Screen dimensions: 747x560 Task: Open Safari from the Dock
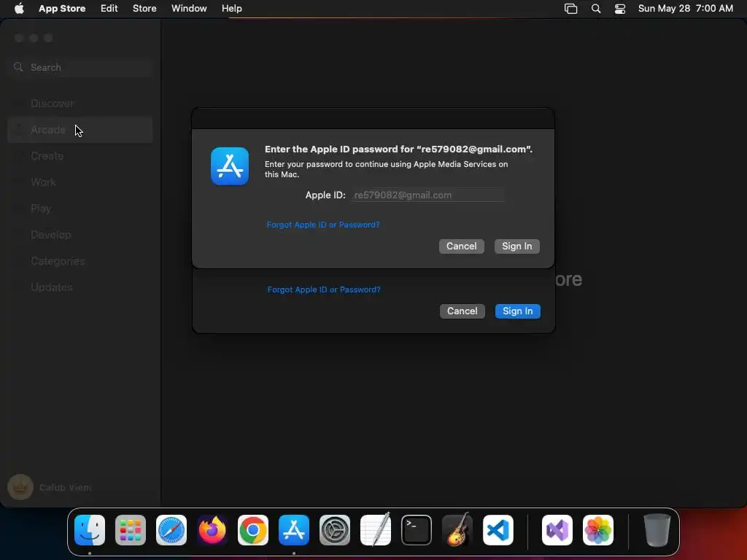[171, 530]
